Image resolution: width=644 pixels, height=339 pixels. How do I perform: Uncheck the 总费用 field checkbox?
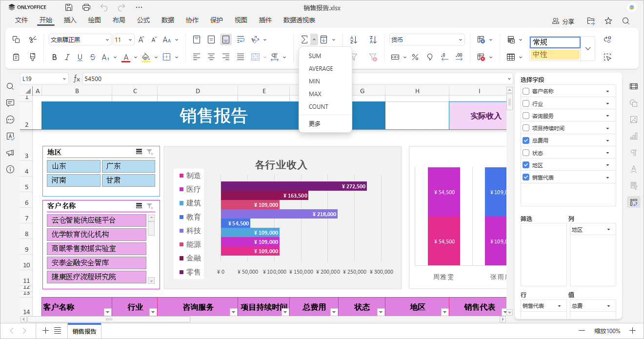(x=526, y=140)
